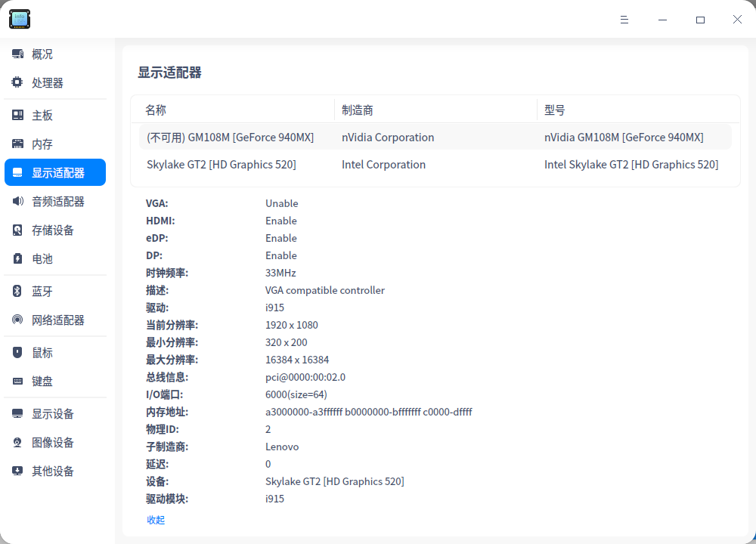Click the storage device (存储设备) disk icon
The width and height of the screenshot is (756, 544).
click(x=17, y=230)
